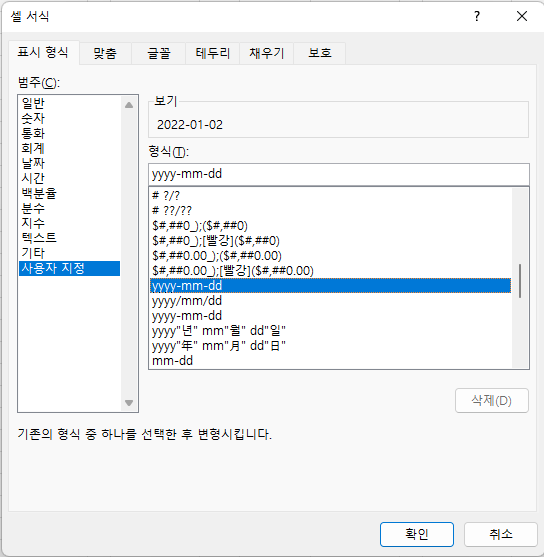Select format yyyy"年" mm"月" dd"日"
Screen dimensions: 544x557
coord(330,346)
